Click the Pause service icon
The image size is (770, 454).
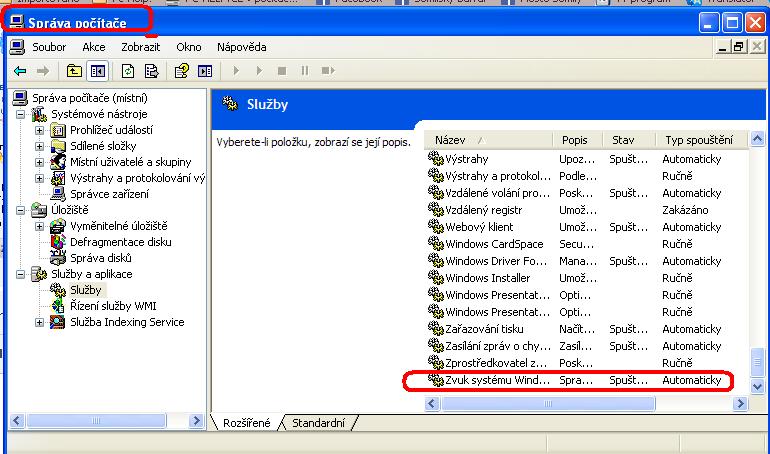(x=305, y=71)
